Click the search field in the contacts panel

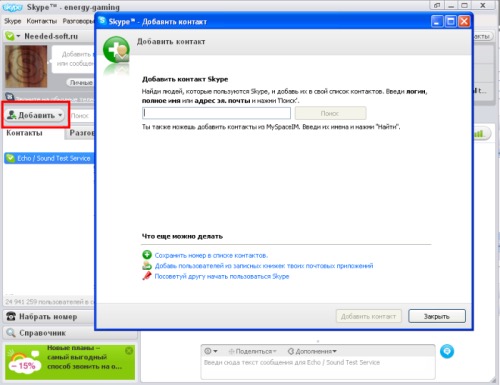coord(82,116)
